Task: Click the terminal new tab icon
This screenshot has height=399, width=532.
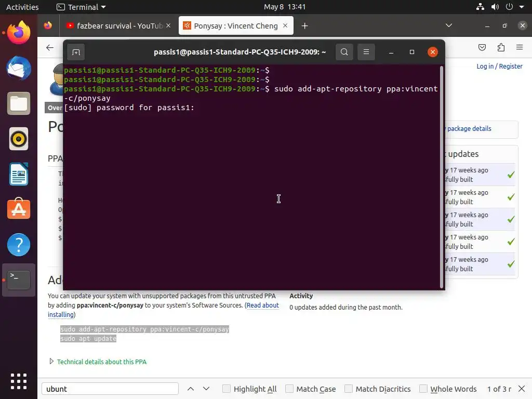Action: pyautogui.click(x=76, y=52)
